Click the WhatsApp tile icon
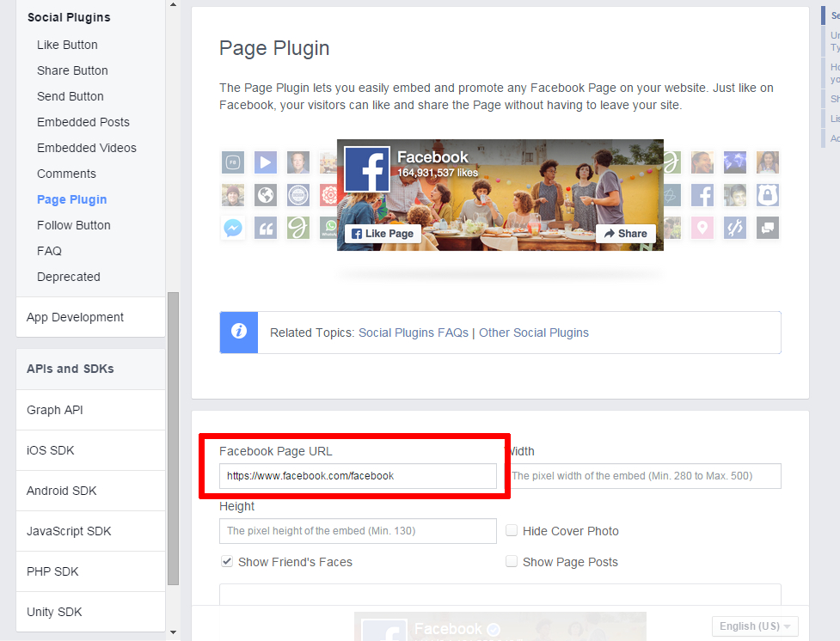Image resolution: width=840 pixels, height=641 pixels. point(328,228)
